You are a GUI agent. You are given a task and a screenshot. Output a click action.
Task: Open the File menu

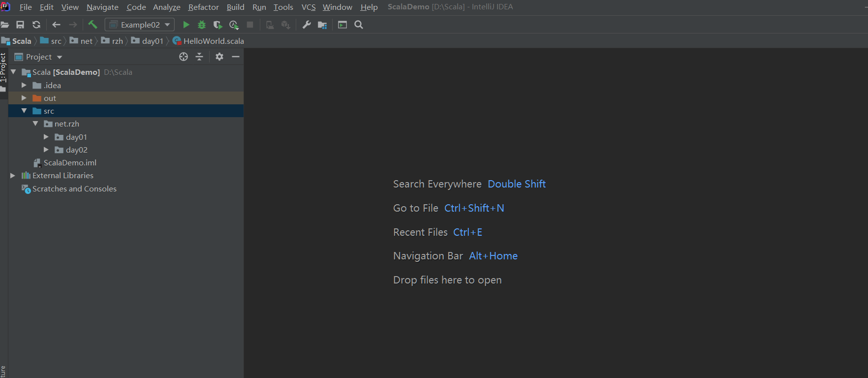coord(26,7)
